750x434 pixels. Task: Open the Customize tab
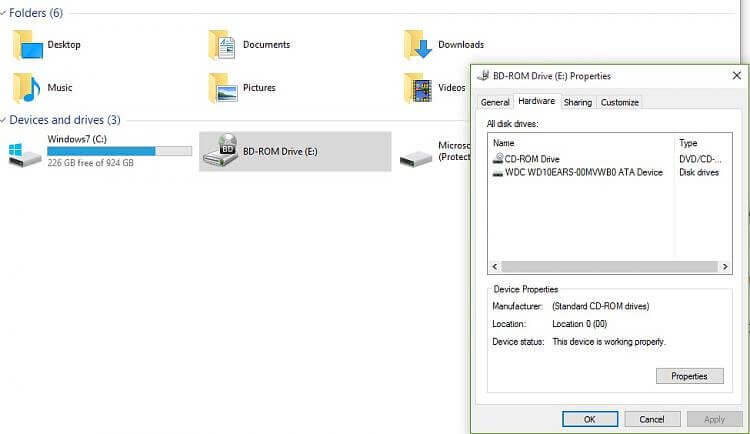tap(619, 102)
